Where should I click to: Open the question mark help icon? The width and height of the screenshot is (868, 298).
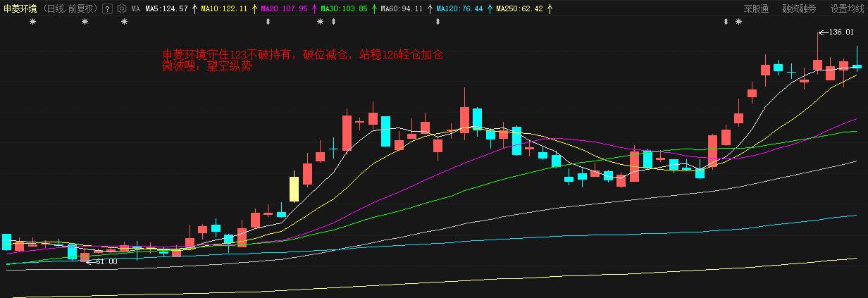click(107, 9)
